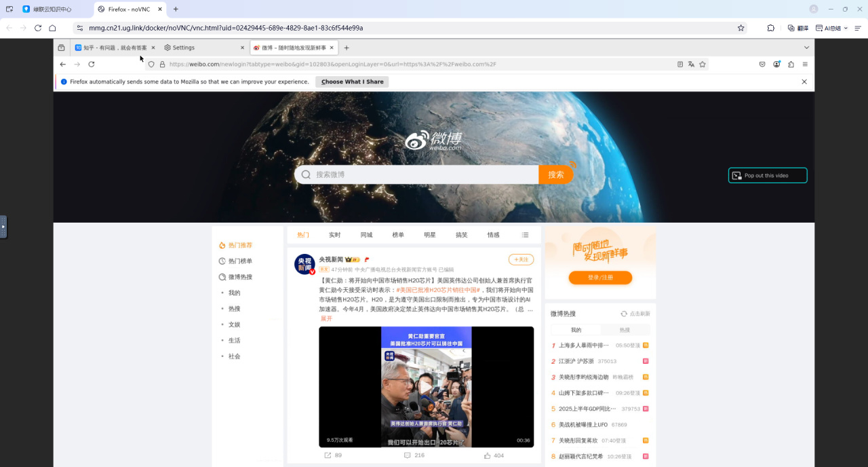Image resolution: width=868 pixels, height=467 pixels.
Task: Open a new Firefox tab
Action: (x=347, y=48)
